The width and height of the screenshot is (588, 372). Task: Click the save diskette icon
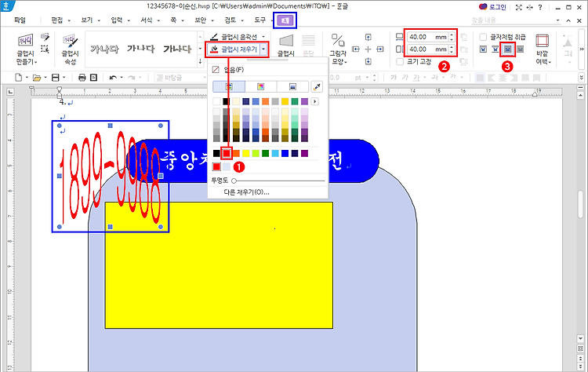tap(56, 78)
